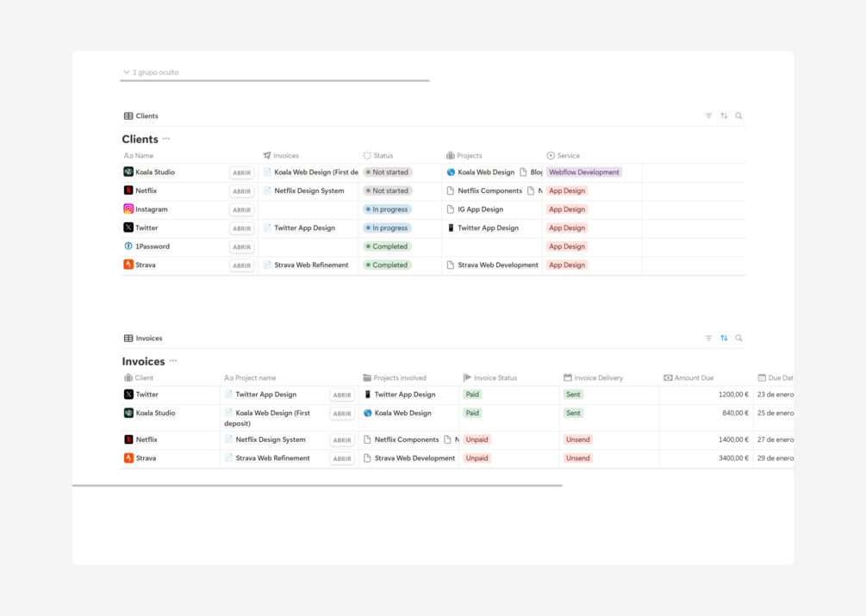
Task: Open 'Strava Web Development' project in Clients table
Action: pos(497,265)
